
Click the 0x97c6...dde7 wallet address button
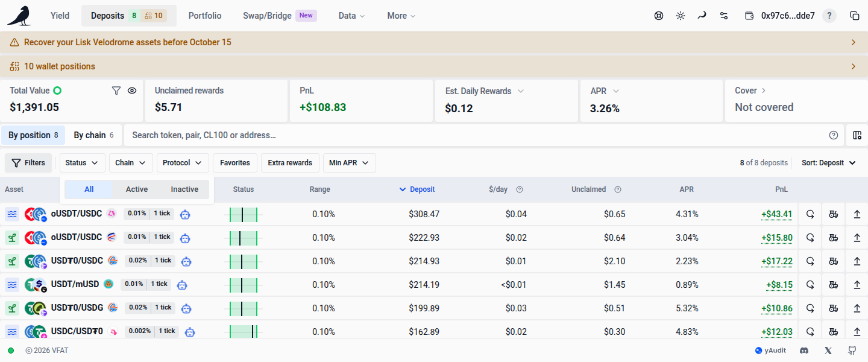coord(780,16)
